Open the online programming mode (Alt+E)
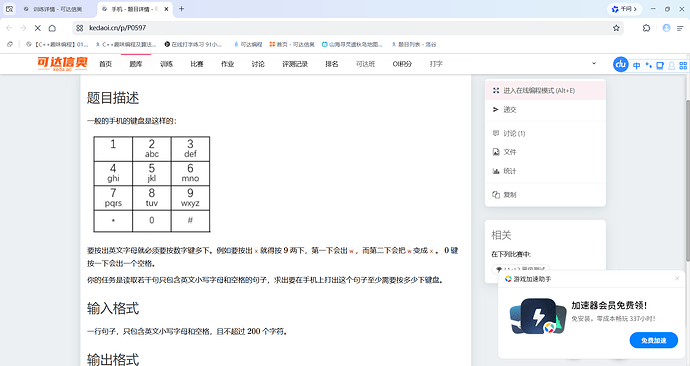 click(x=545, y=91)
